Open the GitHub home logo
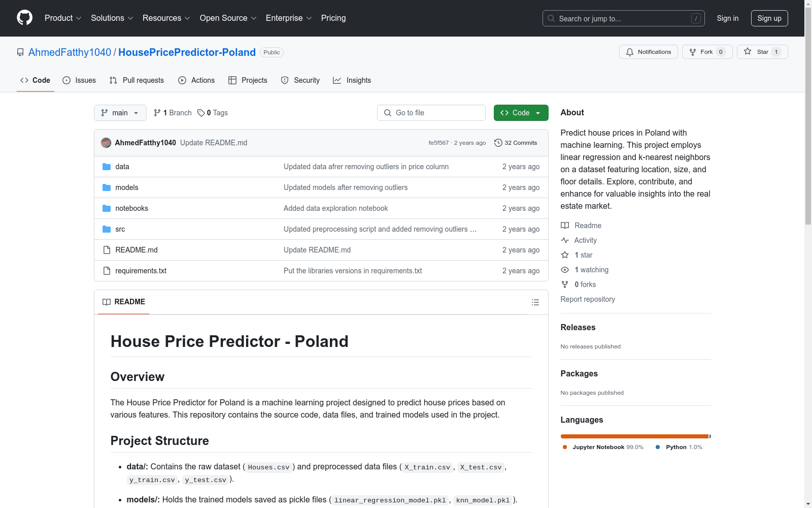Screen dimensions: 812x508 [24, 18]
